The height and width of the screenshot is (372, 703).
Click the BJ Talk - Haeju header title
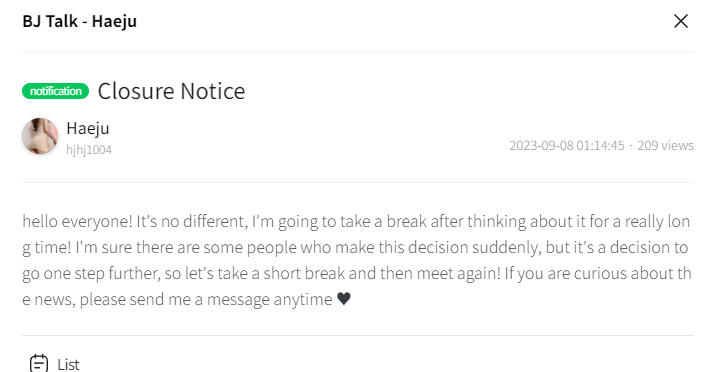pyautogui.click(x=79, y=21)
